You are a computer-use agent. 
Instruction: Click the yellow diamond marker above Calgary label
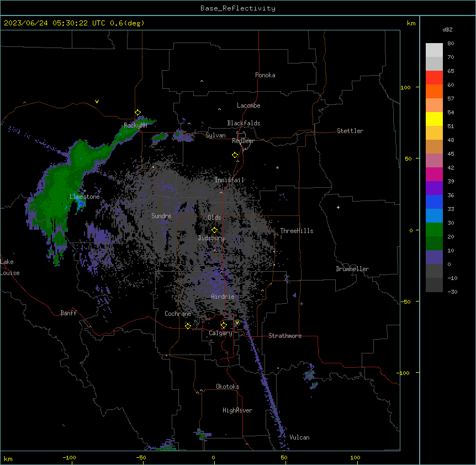coord(224,325)
